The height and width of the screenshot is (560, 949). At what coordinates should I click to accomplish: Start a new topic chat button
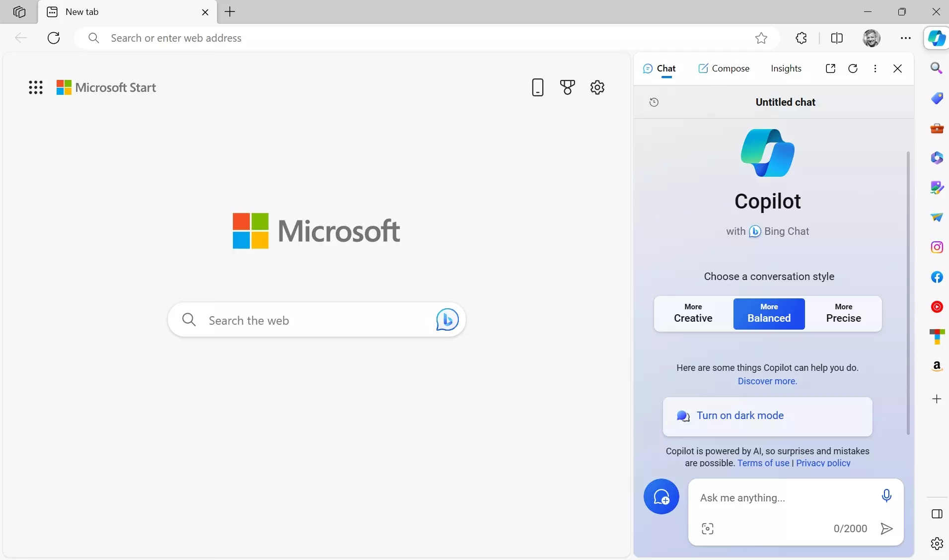[x=661, y=496]
